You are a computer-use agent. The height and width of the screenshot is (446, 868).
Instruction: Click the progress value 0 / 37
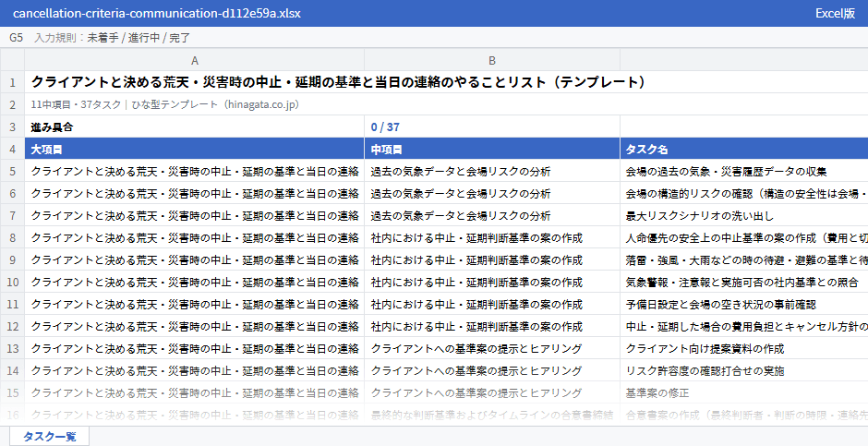click(492, 127)
